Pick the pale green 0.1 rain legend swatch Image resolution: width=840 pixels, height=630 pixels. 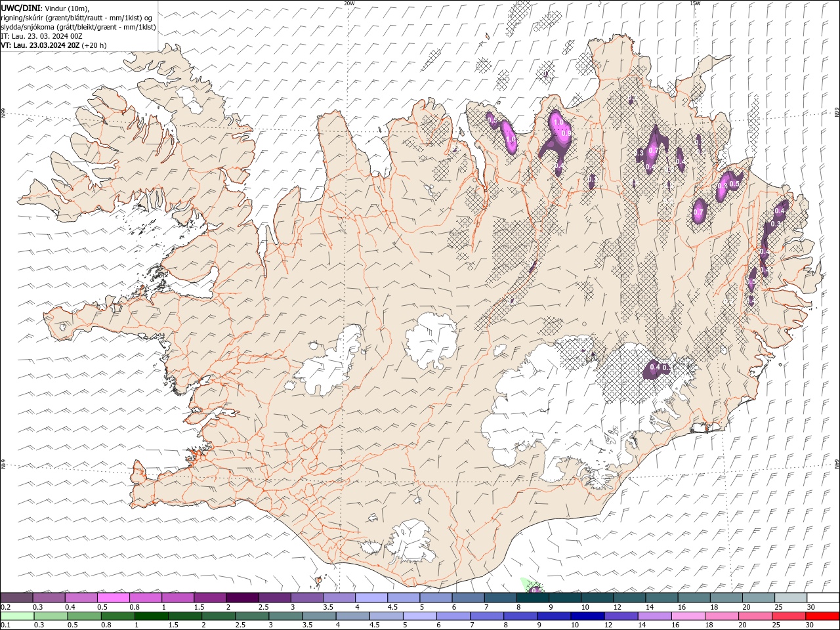click(18, 616)
